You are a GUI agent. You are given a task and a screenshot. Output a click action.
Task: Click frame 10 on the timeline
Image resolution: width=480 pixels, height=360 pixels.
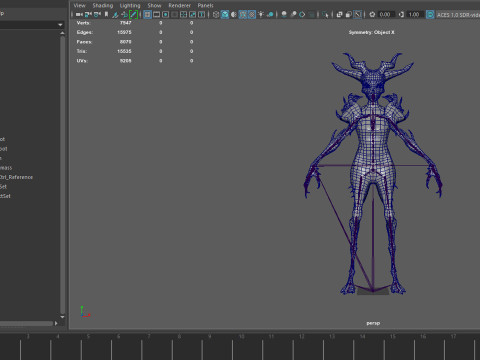tap(241, 337)
